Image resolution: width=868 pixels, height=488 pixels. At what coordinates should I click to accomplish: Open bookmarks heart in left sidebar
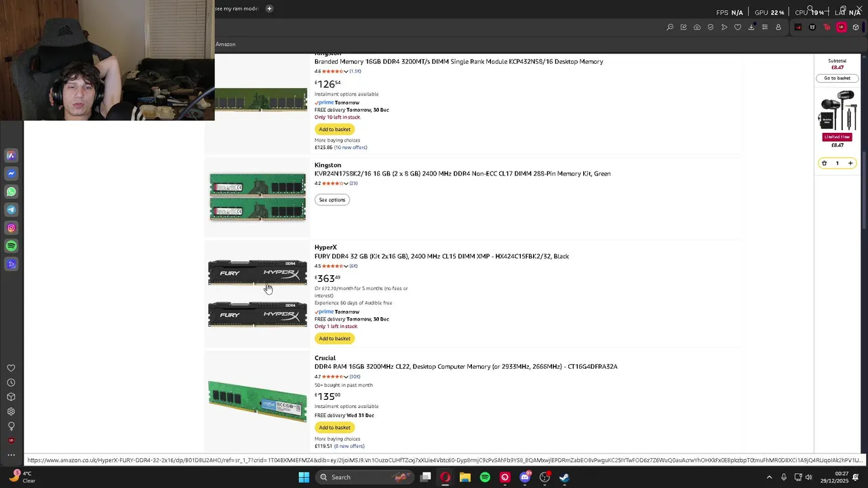pos(11,368)
